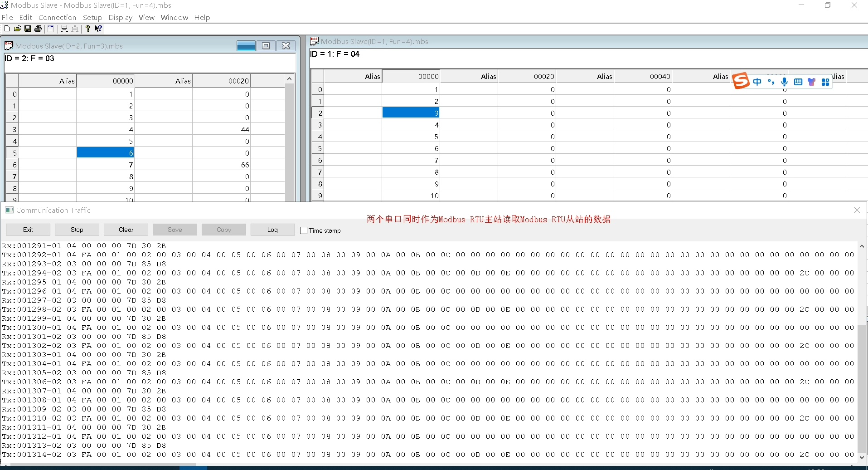Click the greyed Copy button in traffic panel

(224, 230)
